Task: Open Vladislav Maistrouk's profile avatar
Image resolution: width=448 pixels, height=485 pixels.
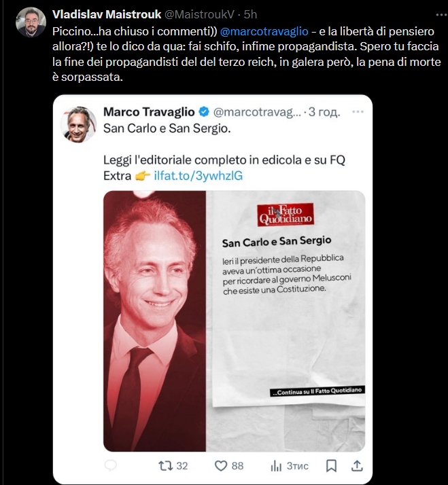Action: 31,22
